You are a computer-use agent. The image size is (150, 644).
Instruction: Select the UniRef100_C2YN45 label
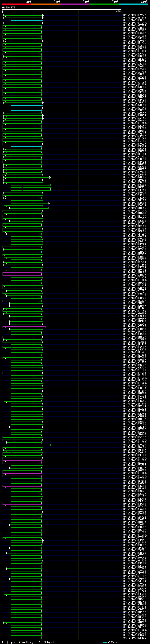[135, 69]
